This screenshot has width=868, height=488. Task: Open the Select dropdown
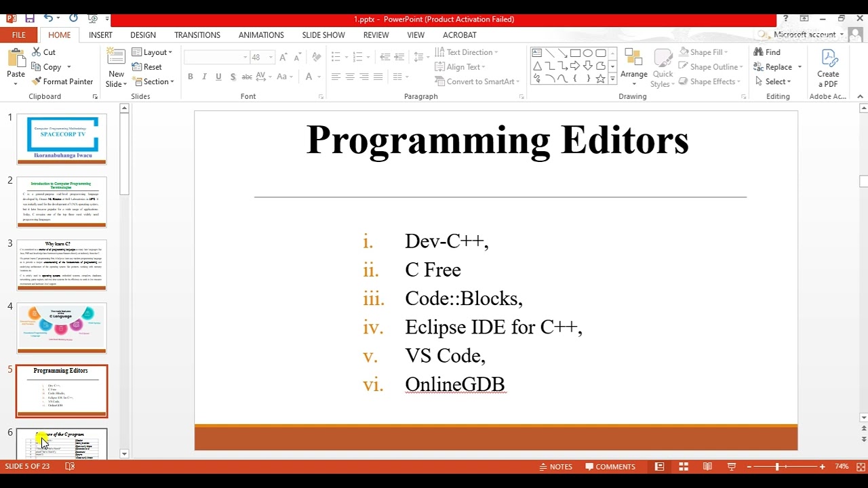772,81
